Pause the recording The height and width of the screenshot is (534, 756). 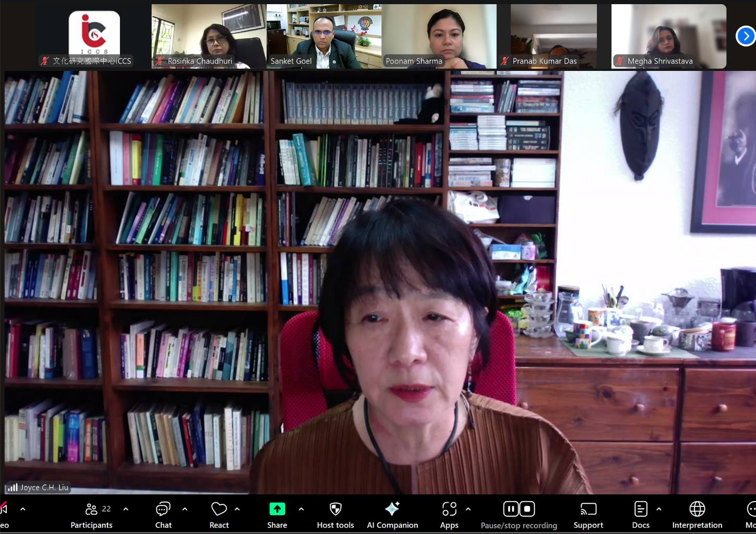pyautogui.click(x=511, y=509)
